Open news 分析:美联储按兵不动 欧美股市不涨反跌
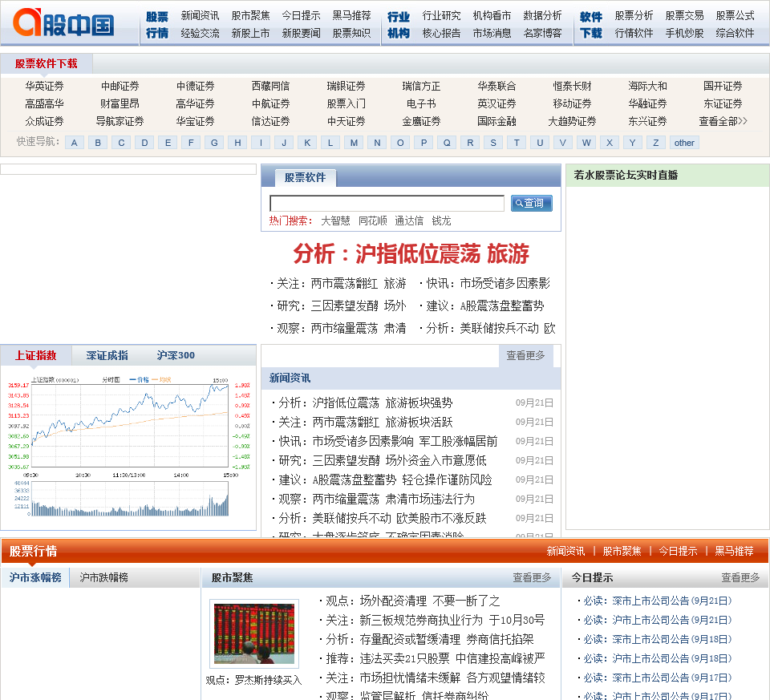This screenshot has height=700, width=770. (382, 518)
